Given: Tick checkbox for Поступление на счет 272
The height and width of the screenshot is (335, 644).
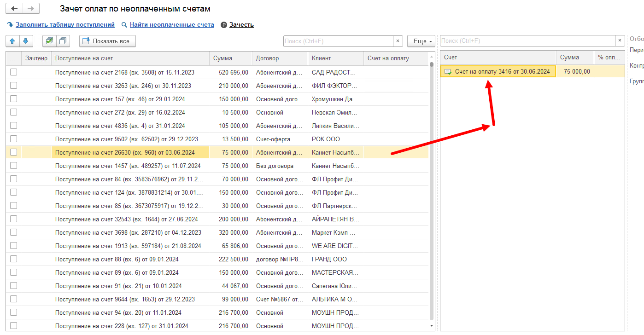Looking at the screenshot, I should point(14,112).
